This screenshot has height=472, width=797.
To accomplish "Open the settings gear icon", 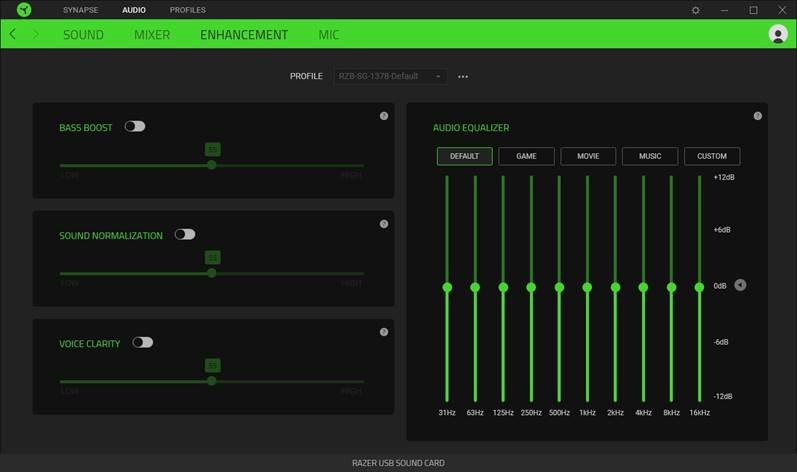I will click(x=695, y=10).
